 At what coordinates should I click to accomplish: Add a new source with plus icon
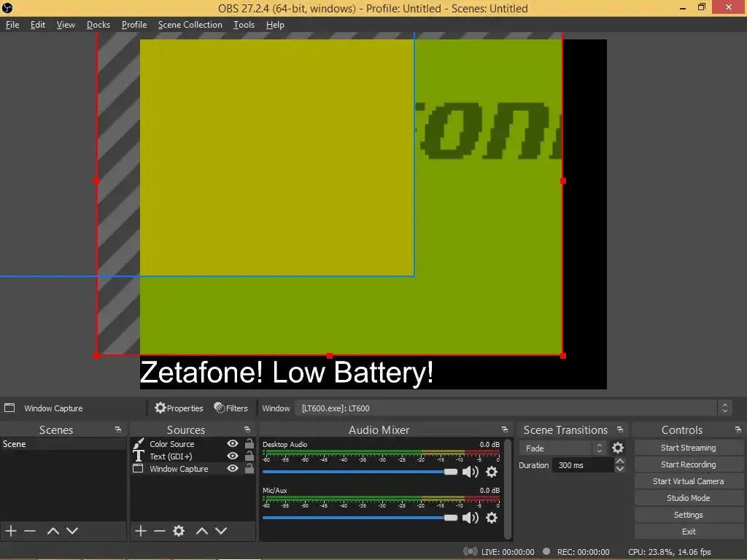tap(141, 531)
